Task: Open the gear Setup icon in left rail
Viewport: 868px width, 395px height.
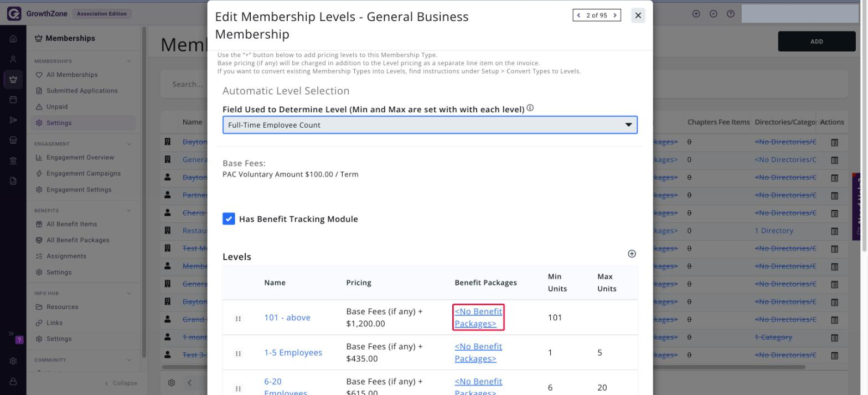Action: 13,361
